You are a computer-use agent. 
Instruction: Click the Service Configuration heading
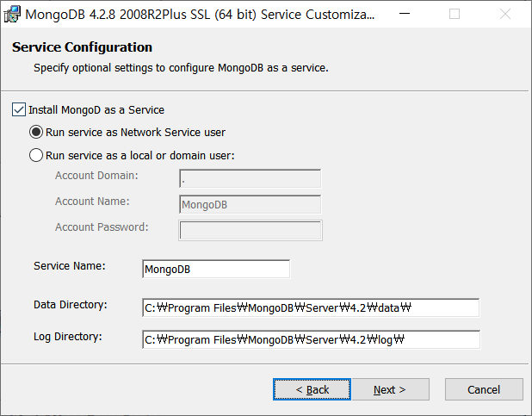point(82,47)
